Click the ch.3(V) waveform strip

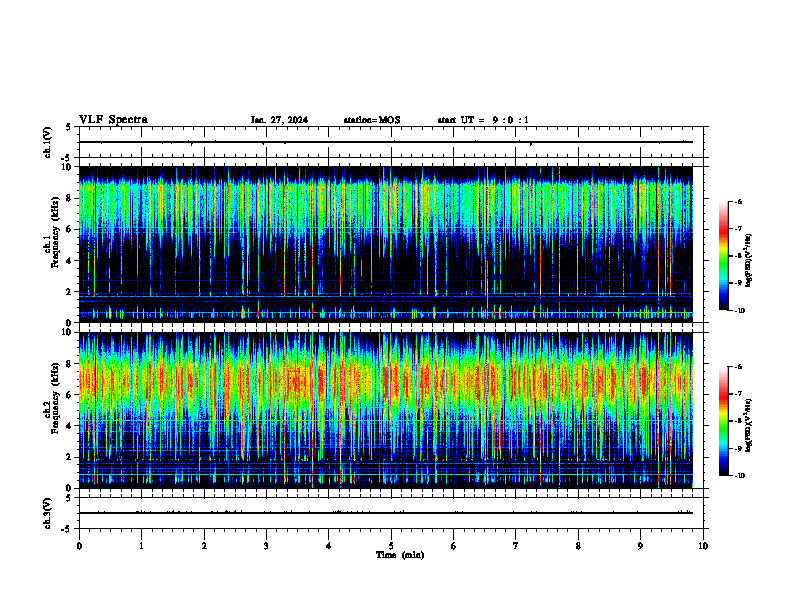391,513
